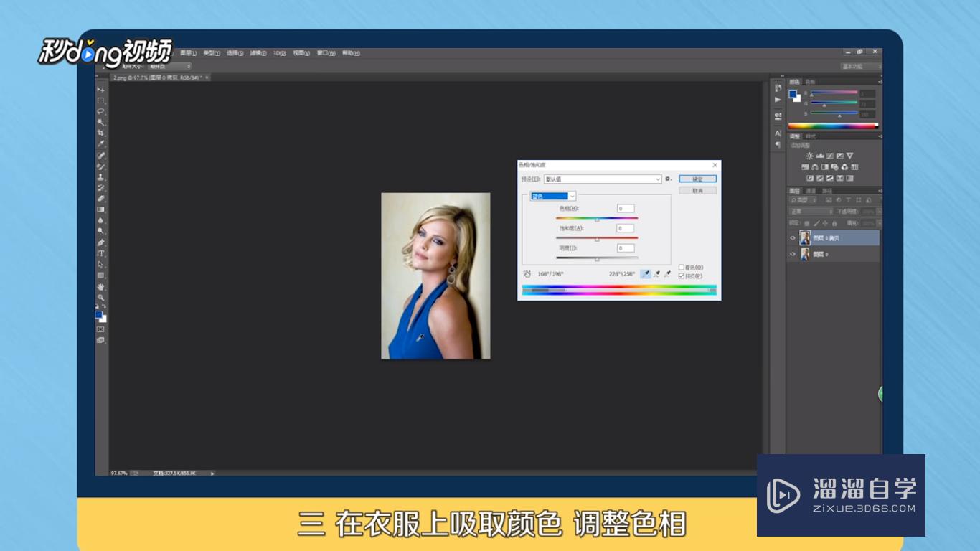Select the Healing Brush tool

pos(101,155)
